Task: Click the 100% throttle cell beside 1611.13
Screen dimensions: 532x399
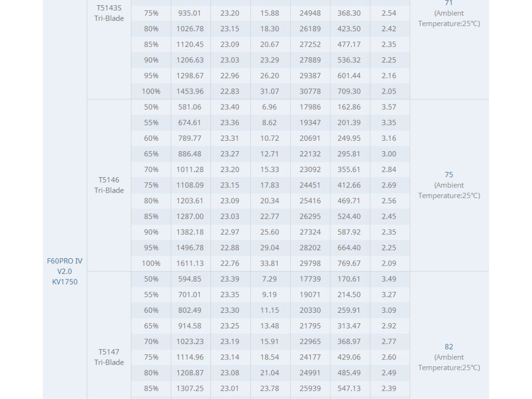Action: point(151,263)
